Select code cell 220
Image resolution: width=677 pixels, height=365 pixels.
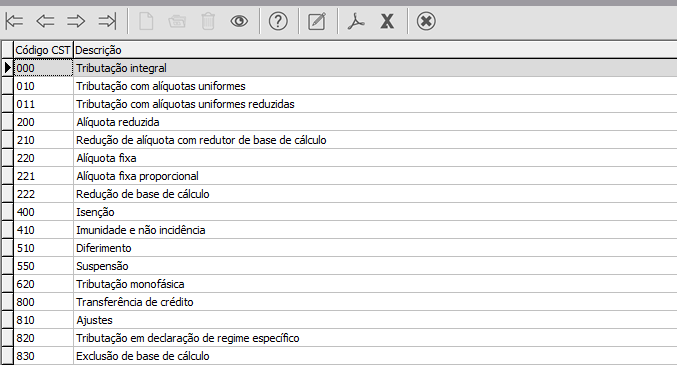point(43,158)
